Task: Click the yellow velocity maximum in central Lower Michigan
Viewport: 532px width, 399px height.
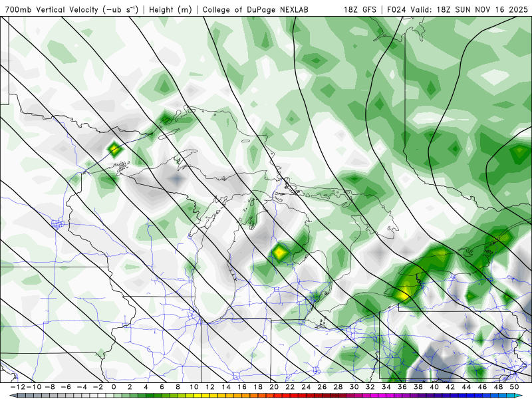Action: [x=279, y=253]
